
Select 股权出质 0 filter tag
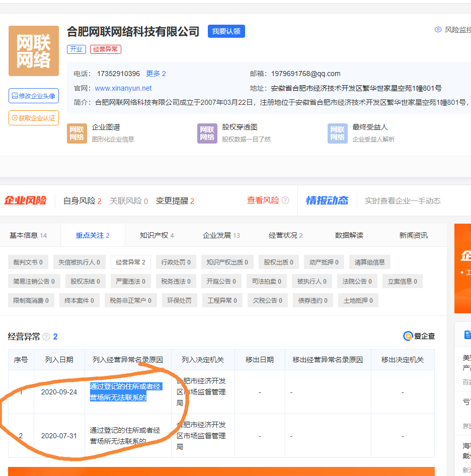pos(279,262)
